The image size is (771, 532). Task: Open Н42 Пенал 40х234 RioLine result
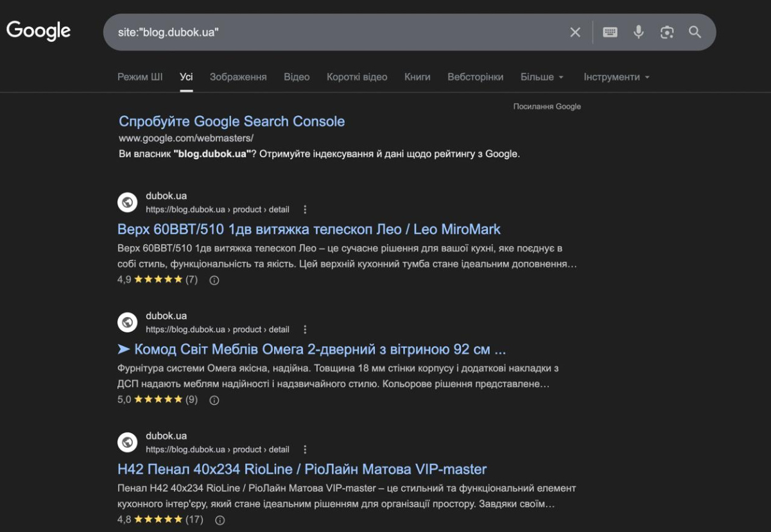point(302,469)
